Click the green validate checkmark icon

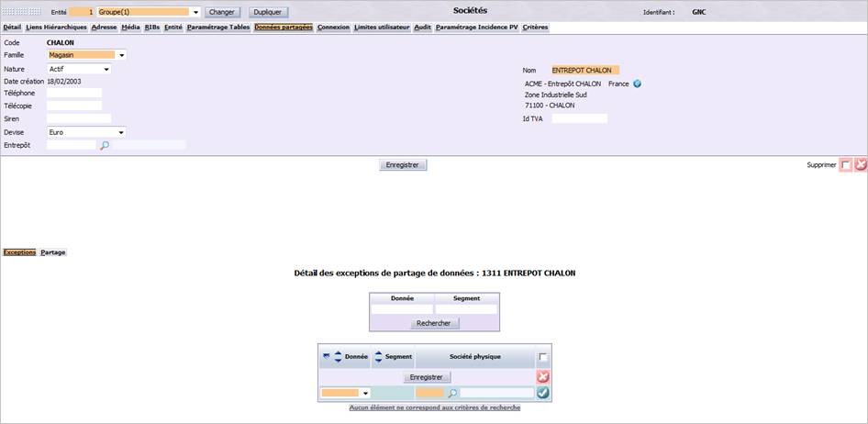tap(543, 393)
